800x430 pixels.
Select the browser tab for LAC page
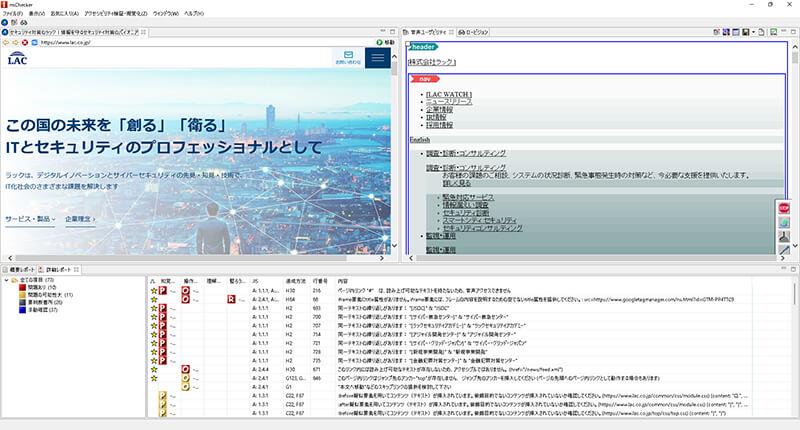(x=73, y=32)
